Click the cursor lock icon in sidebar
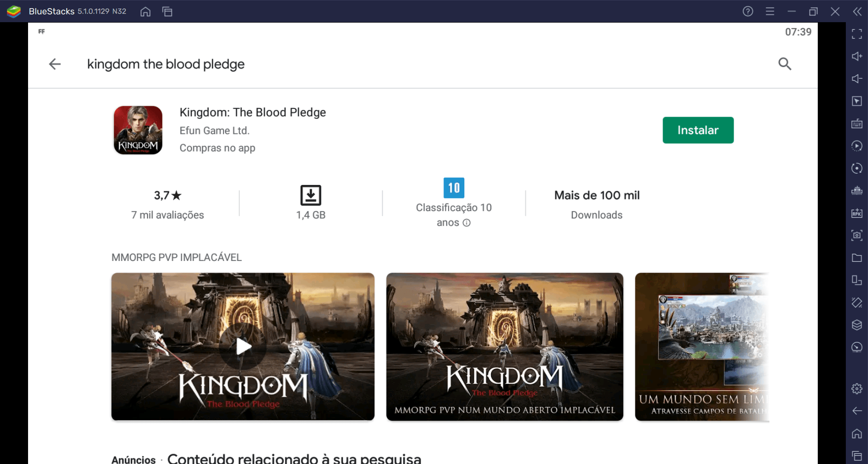868x464 pixels. click(x=857, y=101)
